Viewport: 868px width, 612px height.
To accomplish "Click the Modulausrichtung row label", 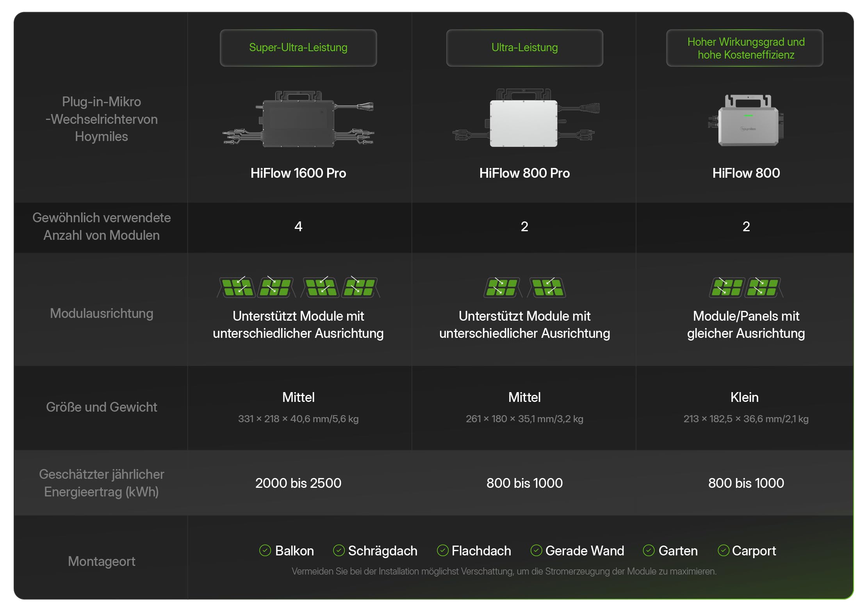I will pyautogui.click(x=102, y=314).
